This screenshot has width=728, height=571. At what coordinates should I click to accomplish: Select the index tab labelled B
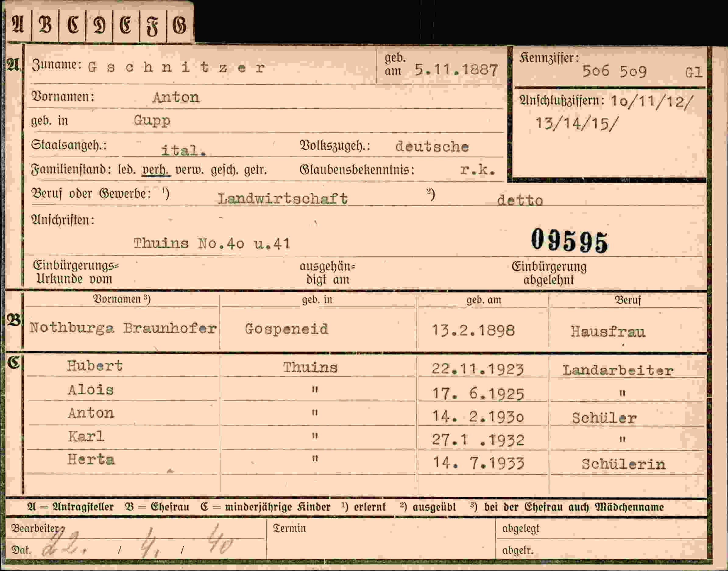click(45, 25)
